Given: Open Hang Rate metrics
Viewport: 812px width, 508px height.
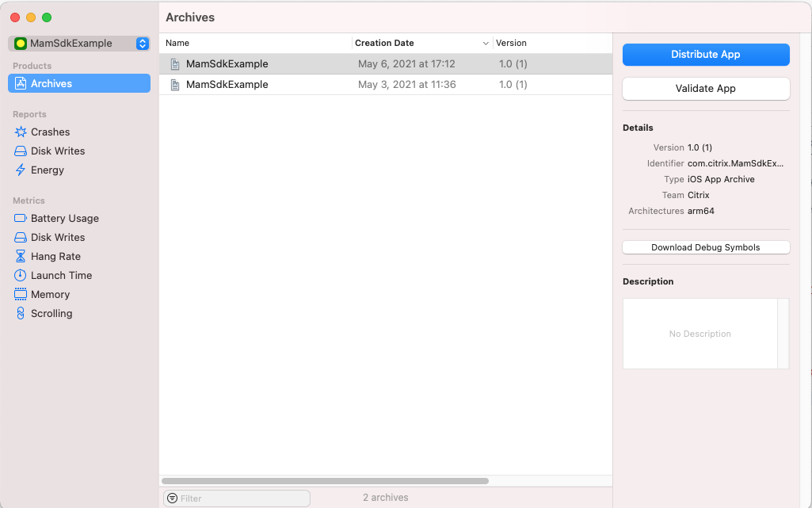Looking at the screenshot, I should tap(55, 256).
